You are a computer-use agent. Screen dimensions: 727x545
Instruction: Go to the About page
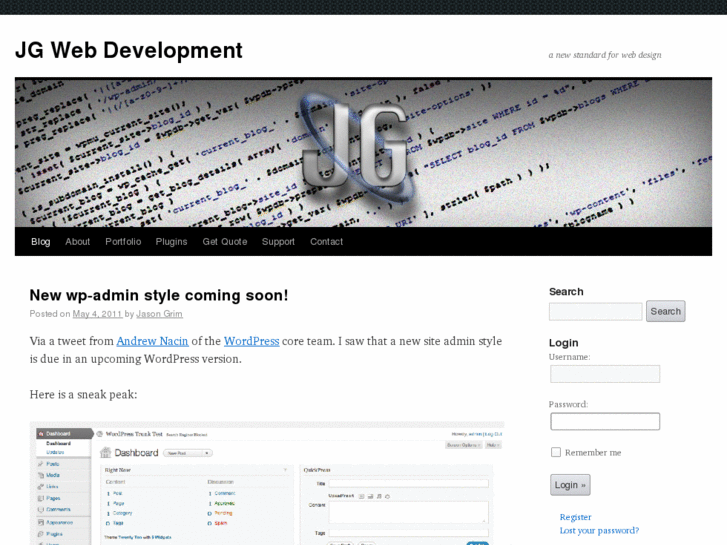77,242
